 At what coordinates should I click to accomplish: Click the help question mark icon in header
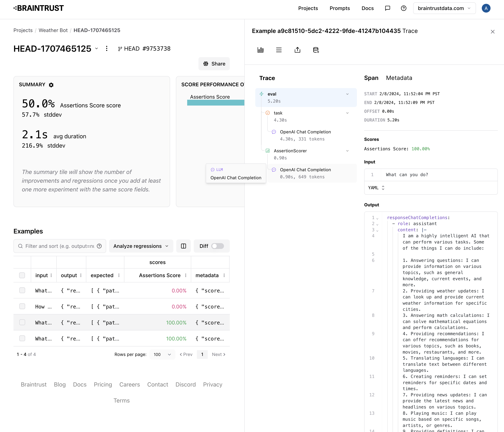click(x=403, y=8)
